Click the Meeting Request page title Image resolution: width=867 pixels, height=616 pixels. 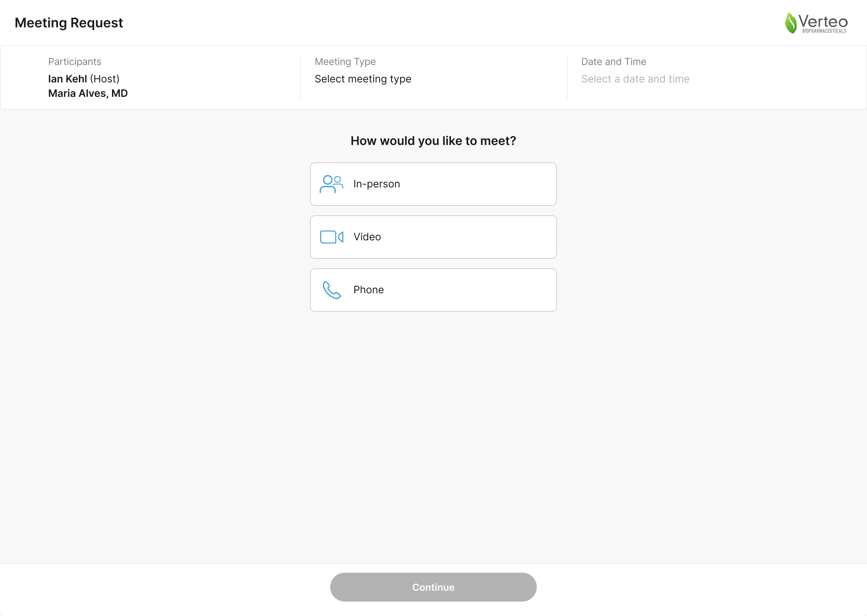tap(69, 23)
